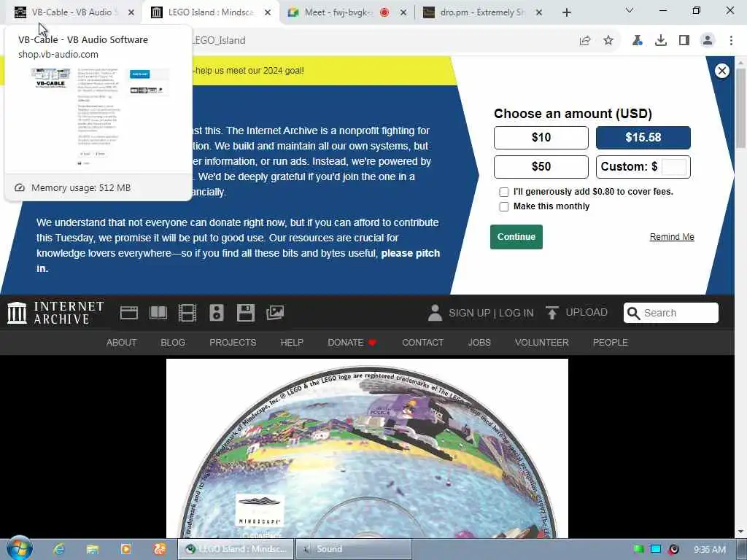Open the Chrome downloads icon
The image size is (747, 560).
(661, 41)
